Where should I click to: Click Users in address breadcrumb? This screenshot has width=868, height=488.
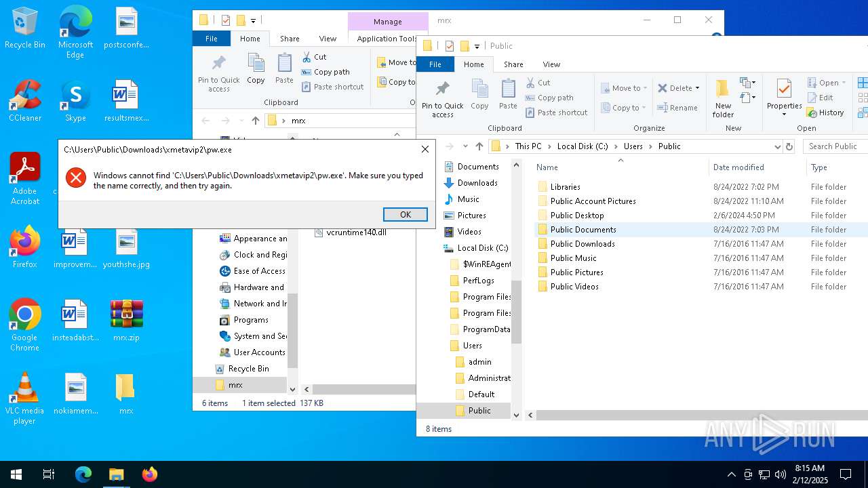(633, 146)
